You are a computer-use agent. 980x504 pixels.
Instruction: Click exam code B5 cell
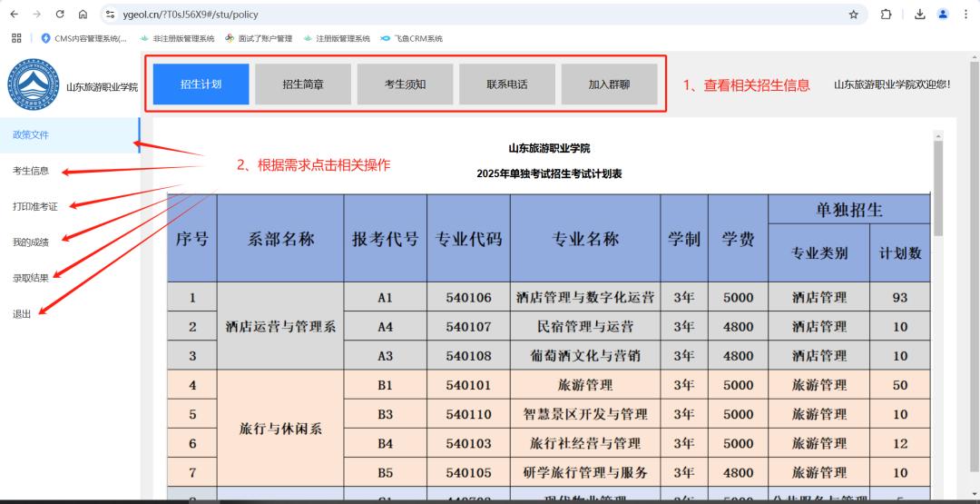click(x=385, y=472)
